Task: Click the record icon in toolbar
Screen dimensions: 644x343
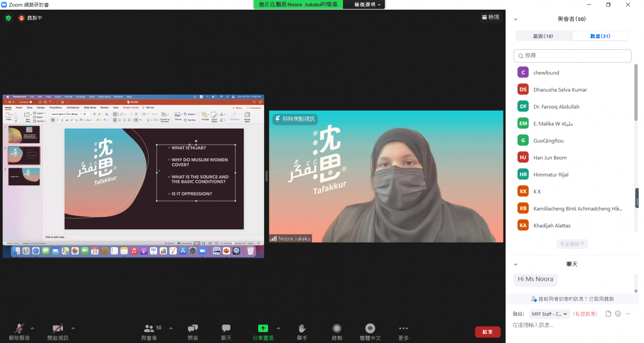Action: tap(337, 328)
